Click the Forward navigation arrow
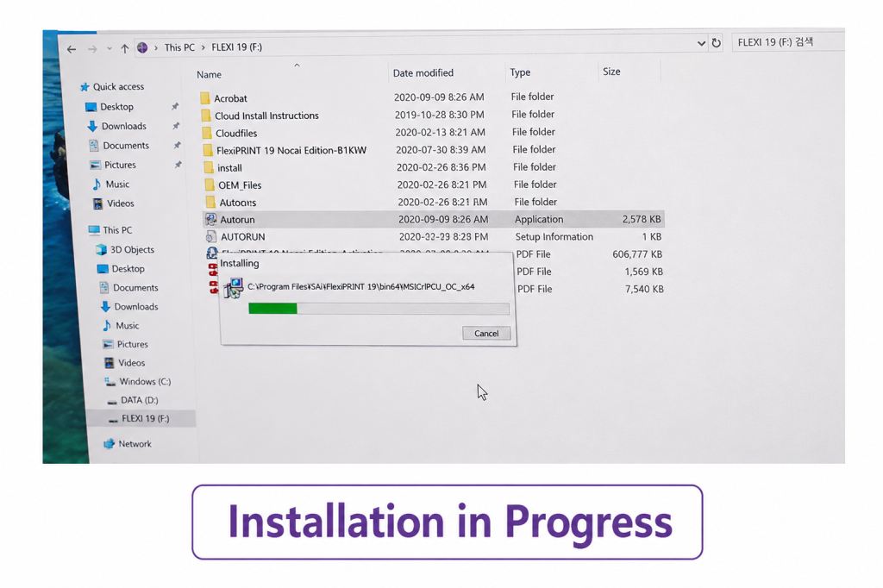Screen dimensions: 883x588 coord(91,49)
